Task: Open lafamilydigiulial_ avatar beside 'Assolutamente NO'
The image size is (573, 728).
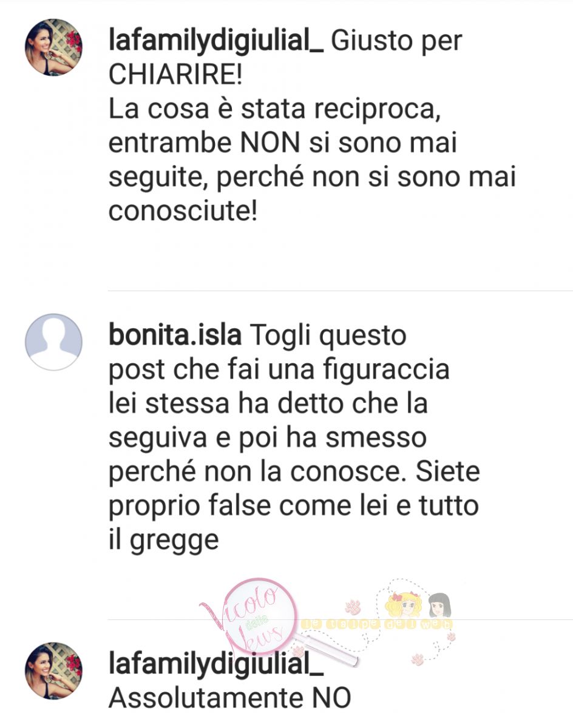Action: click(x=53, y=671)
